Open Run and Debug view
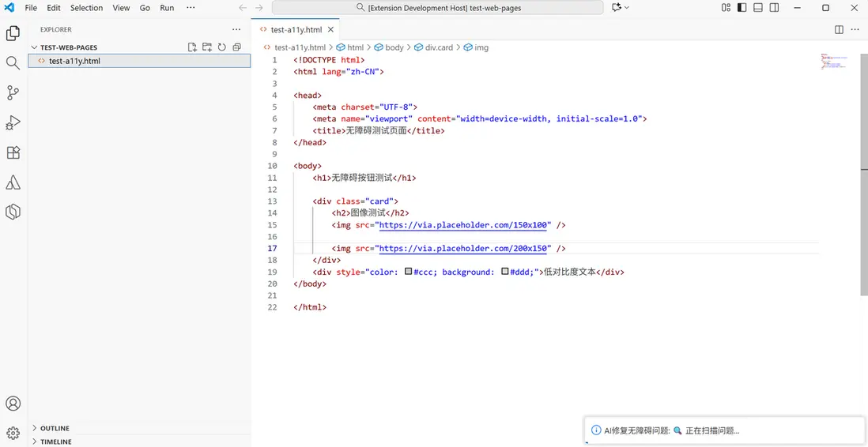This screenshot has width=868, height=447. click(13, 122)
